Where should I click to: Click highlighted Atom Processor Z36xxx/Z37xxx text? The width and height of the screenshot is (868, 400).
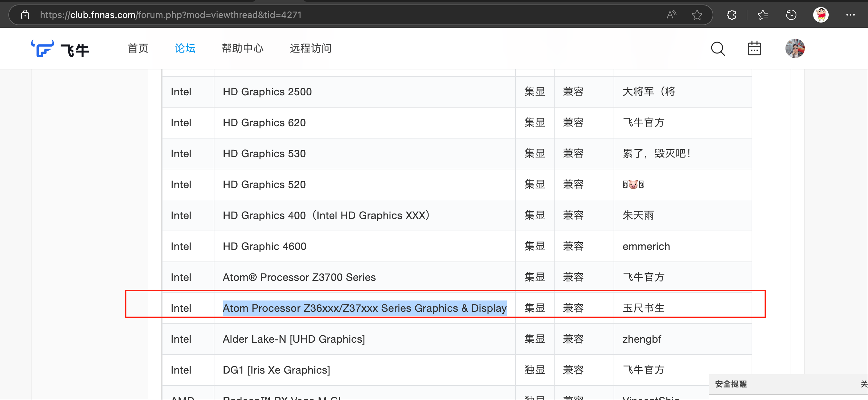click(364, 308)
